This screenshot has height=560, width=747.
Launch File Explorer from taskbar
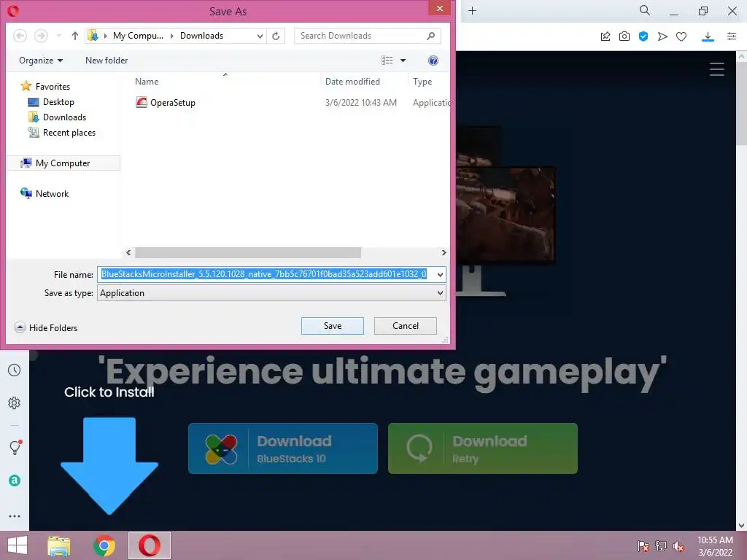tap(58, 545)
